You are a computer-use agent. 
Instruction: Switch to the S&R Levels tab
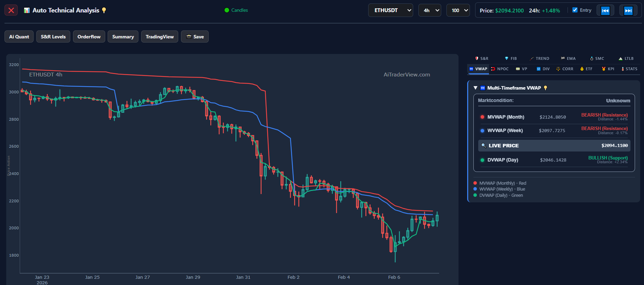click(x=53, y=37)
